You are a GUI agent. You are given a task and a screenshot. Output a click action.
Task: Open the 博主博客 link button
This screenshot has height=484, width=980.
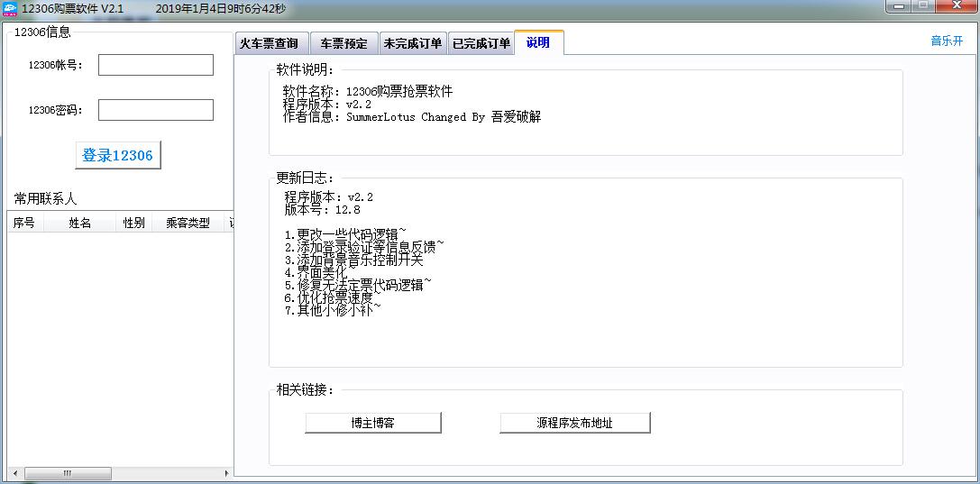click(x=373, y=423)
